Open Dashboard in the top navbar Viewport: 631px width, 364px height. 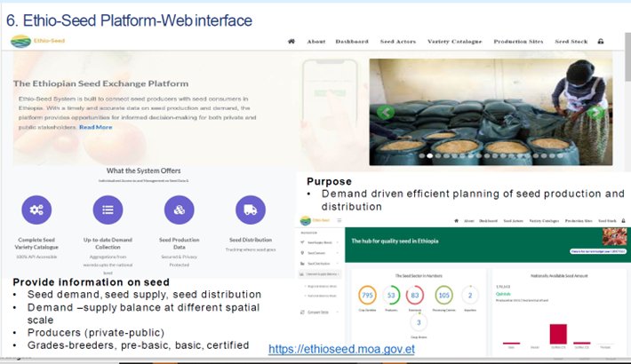(352, 42)
